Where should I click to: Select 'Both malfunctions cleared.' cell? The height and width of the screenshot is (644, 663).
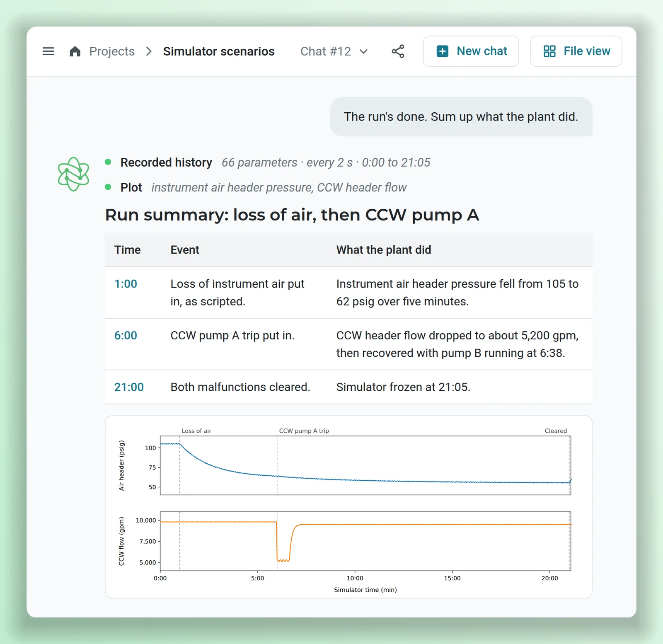click(240, 387)
